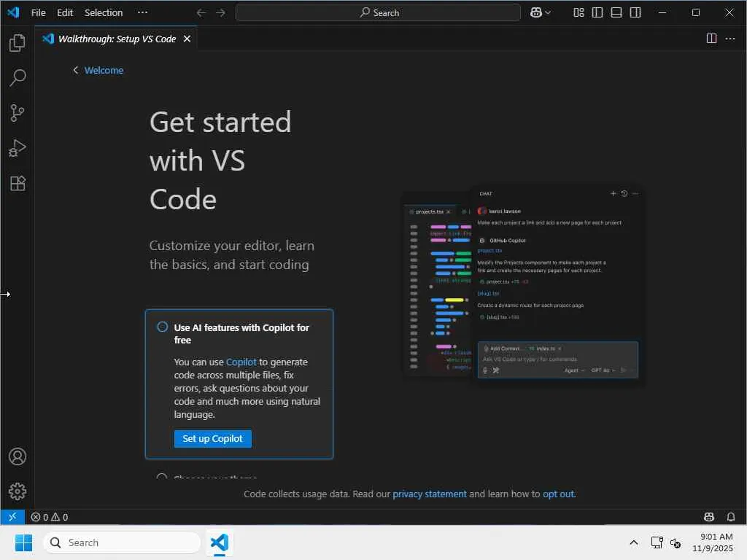
Task: Open the Edit menu
Action: (65, 13)
